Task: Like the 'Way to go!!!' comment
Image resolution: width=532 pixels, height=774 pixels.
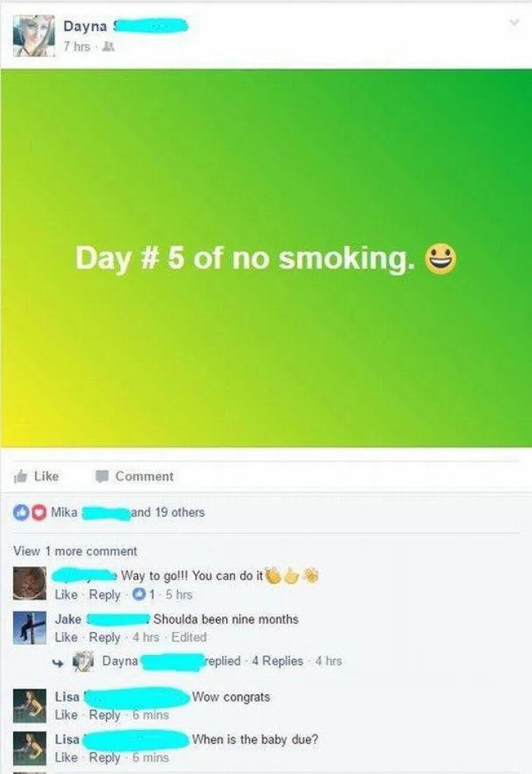Action: (x=66, y=595)
